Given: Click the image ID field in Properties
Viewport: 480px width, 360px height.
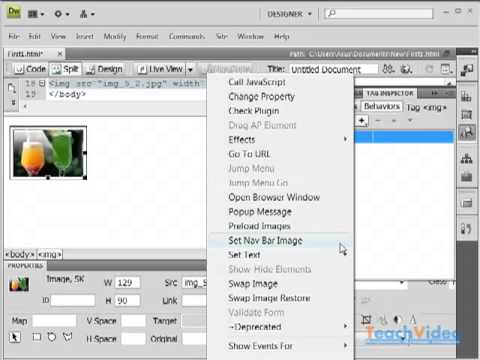Looking at the screenshot, I should click(x=73, y=300).
